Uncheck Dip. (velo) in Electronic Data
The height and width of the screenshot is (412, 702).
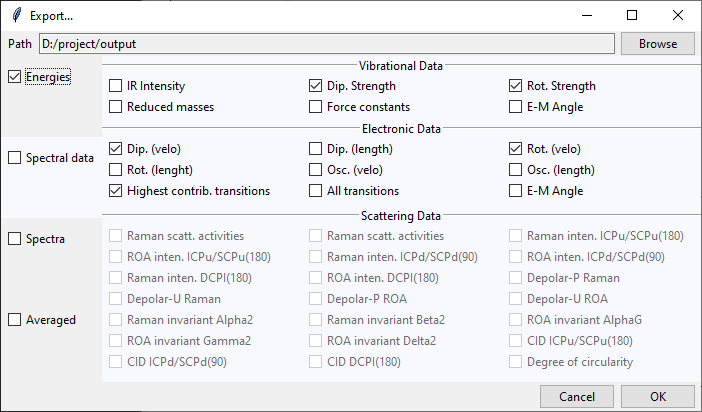tap(116, 149)
